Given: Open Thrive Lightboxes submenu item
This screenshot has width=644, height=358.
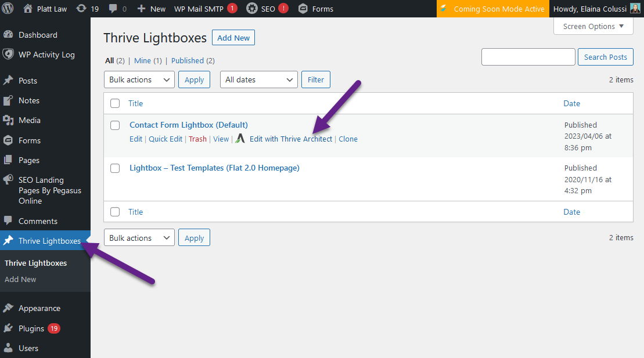Looking at the screenshot, I should pos(36,263).
